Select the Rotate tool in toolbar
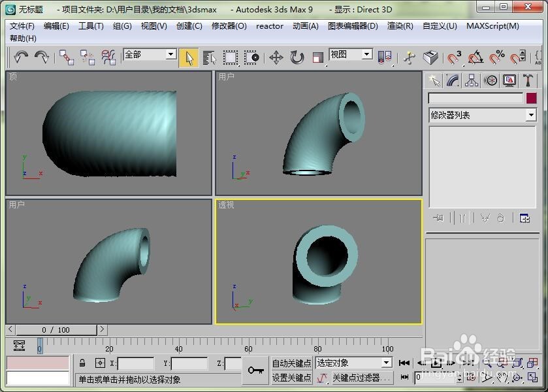The image size is (548, 392). 295,57
